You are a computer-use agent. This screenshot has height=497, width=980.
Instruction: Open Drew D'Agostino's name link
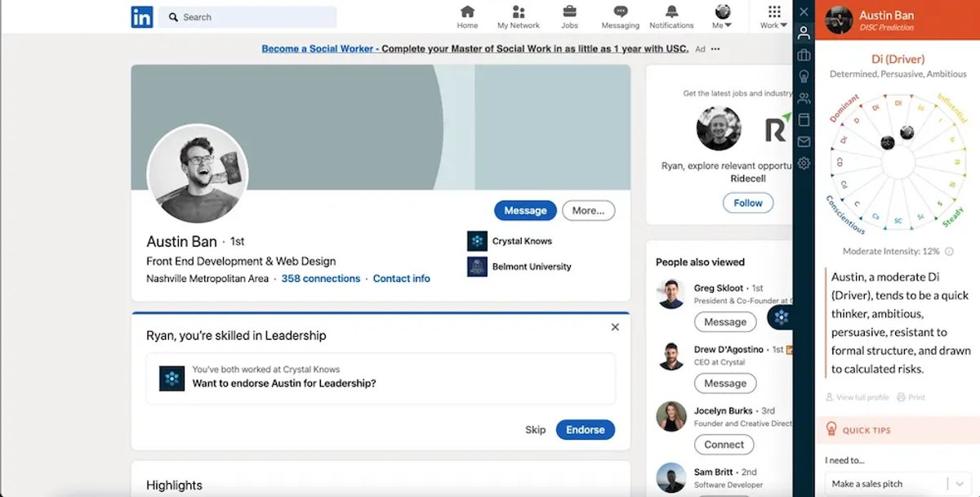728,350
